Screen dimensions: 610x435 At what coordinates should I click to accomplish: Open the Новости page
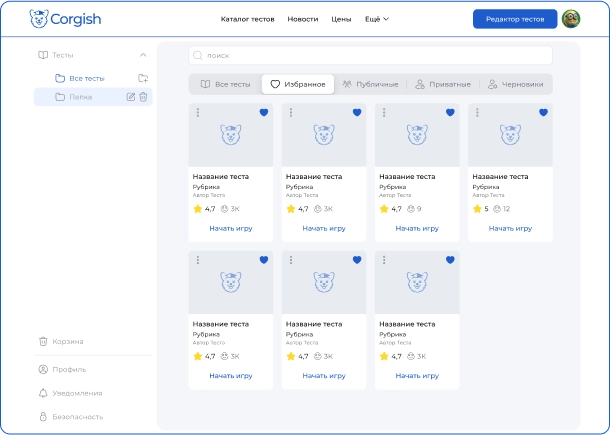pyautogui.click(x=303, y=19)
